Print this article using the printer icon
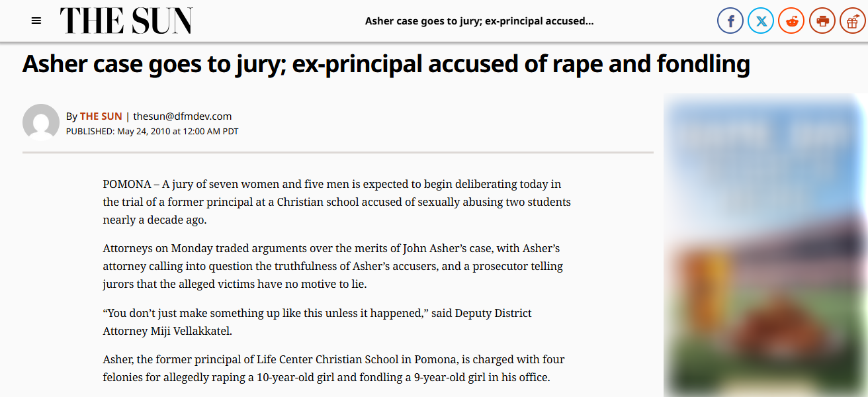Screen dimensions: 868x397 click(822, 21)
